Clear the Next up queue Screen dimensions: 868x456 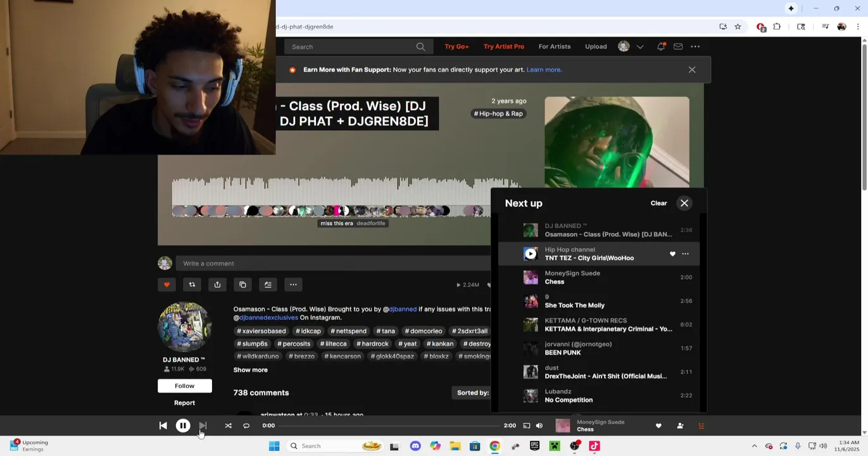coord(658,203)
